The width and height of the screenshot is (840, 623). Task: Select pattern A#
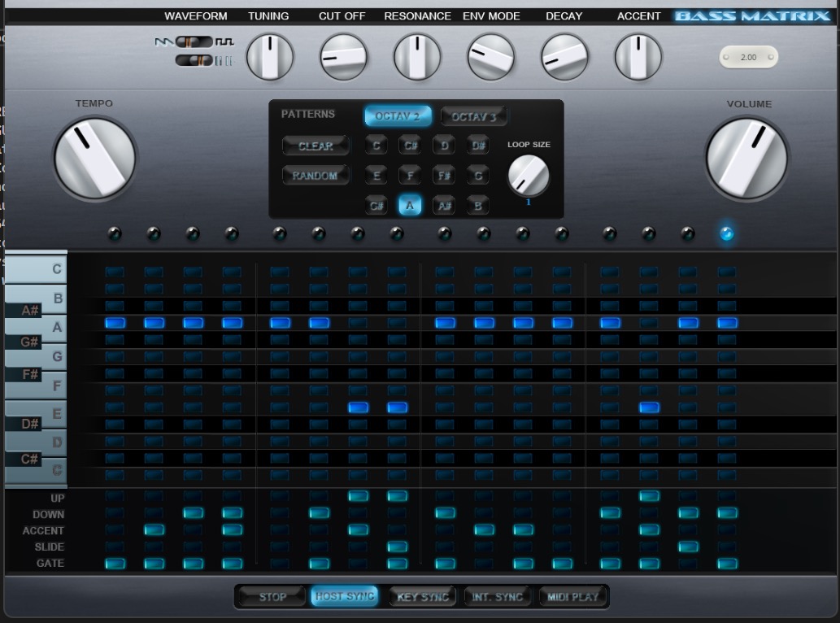click(x=444, y=205)
